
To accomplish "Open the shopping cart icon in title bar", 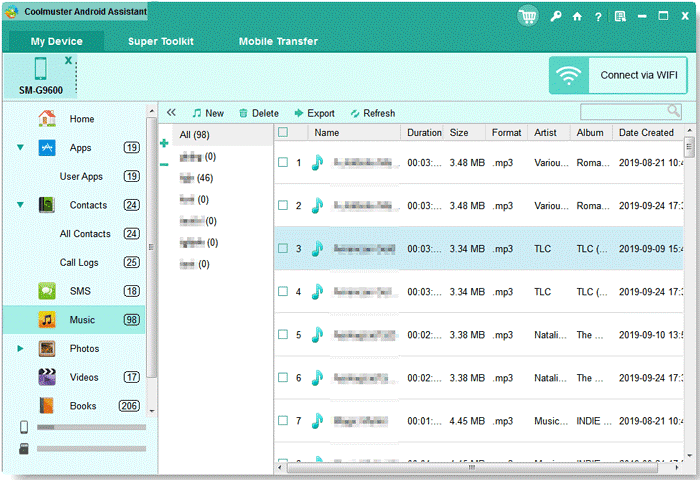I will (528, 16).
